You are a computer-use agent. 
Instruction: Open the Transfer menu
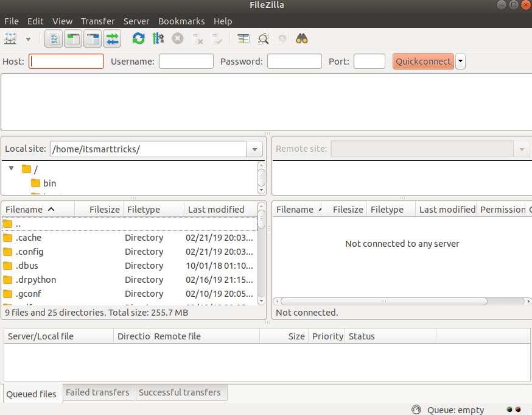(x=98, y=21)
